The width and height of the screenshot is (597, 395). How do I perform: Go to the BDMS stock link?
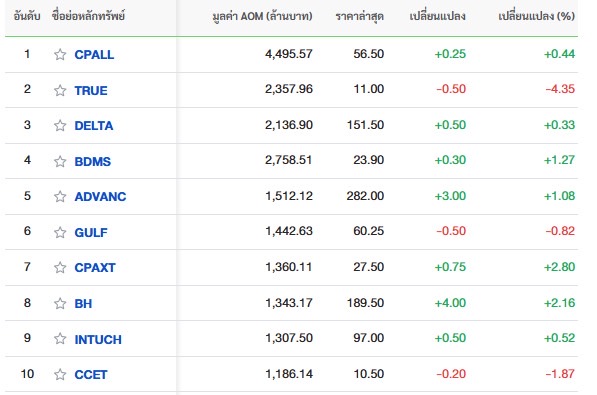click(x=93, y=161)
